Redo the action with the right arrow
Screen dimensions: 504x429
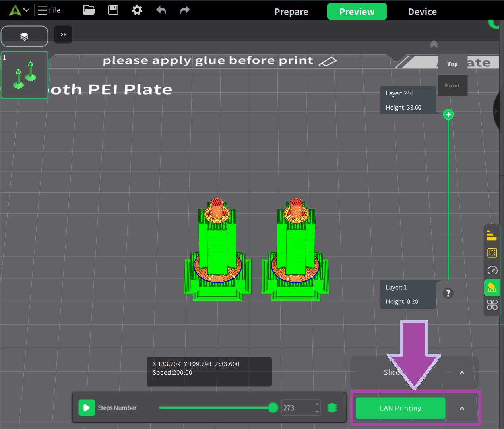click(185, 10)
